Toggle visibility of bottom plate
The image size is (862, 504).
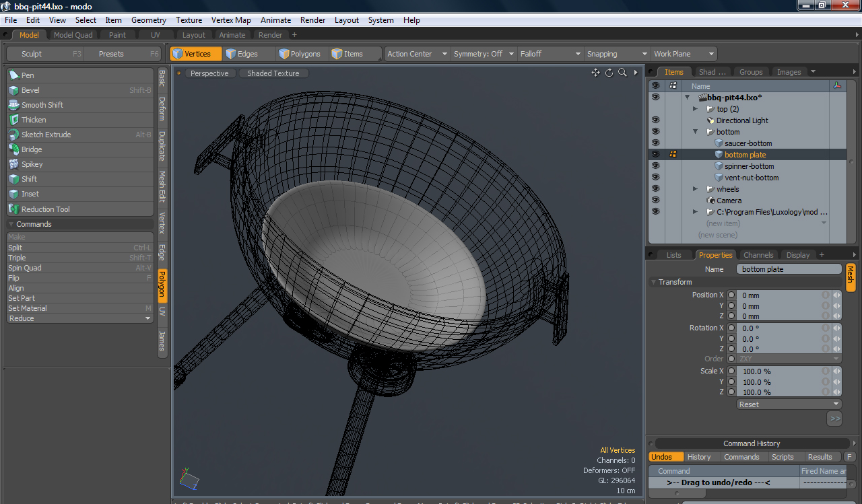[x=656, y=155]
